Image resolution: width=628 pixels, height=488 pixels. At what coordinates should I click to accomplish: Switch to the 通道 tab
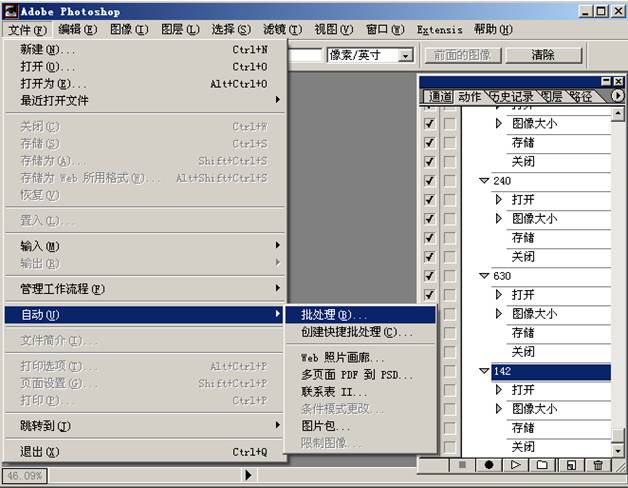click(440, 97)
